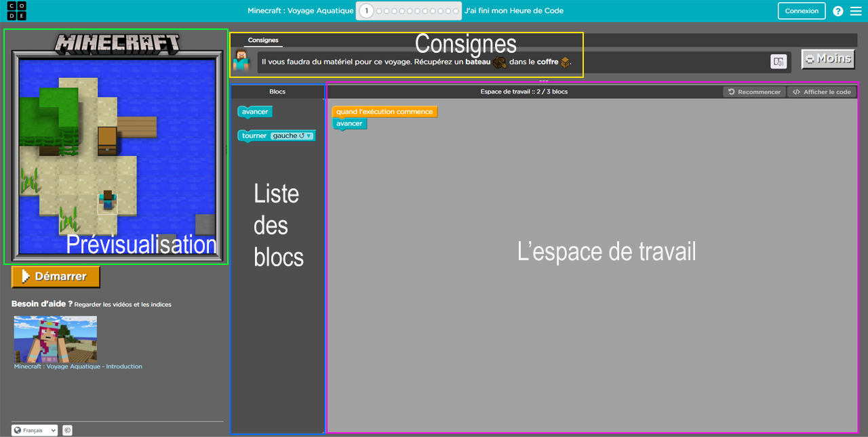Viewport: 868px width, 437px height.
Task: Click the player avatar beside the instructions
Action: [243, 60]
